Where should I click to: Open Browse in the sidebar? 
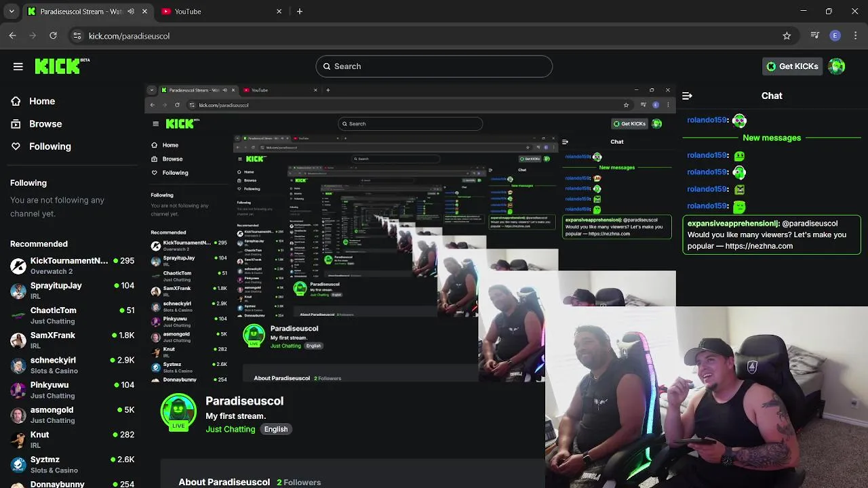(x=45, y=124)
